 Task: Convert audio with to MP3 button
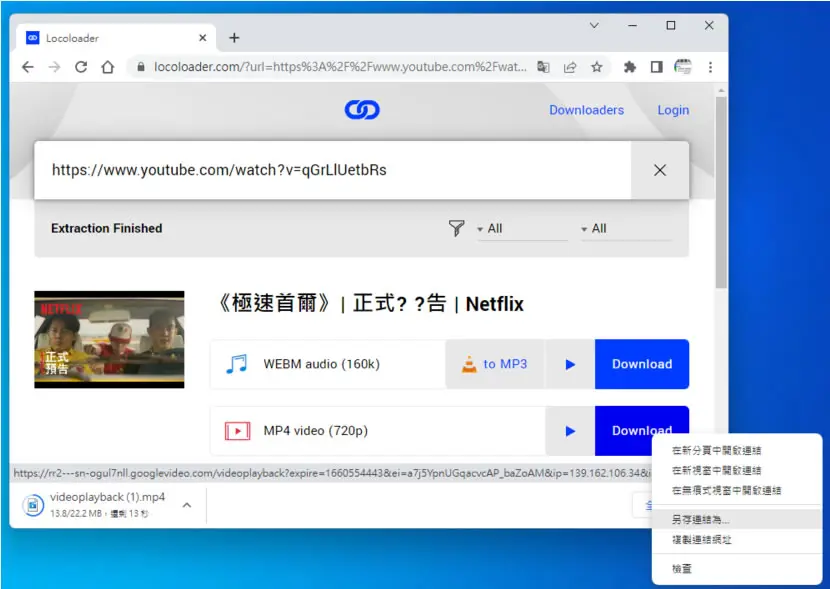pos(494,364)
